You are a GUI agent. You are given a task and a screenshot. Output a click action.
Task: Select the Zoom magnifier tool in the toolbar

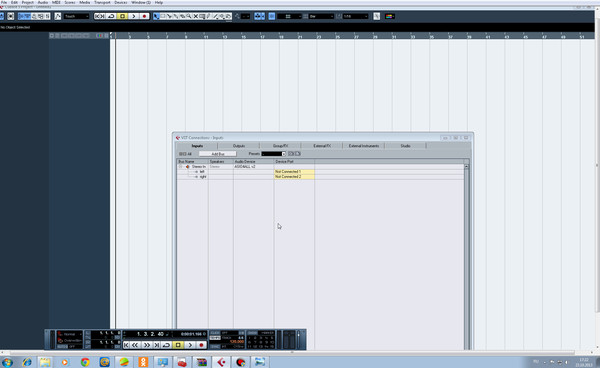pyautogui.click(x=189, y=16)
